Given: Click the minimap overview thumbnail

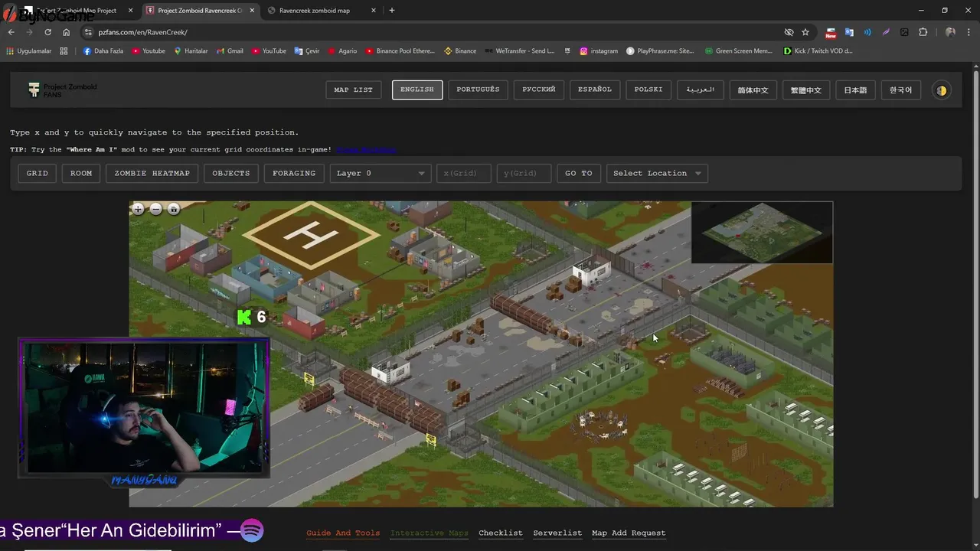Looking at the screenshot, I should [762, 233].
